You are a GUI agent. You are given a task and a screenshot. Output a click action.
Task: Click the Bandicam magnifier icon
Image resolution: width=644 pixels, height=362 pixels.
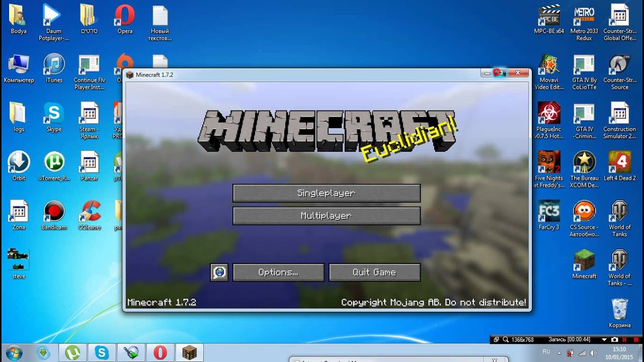tap(506, 340)
